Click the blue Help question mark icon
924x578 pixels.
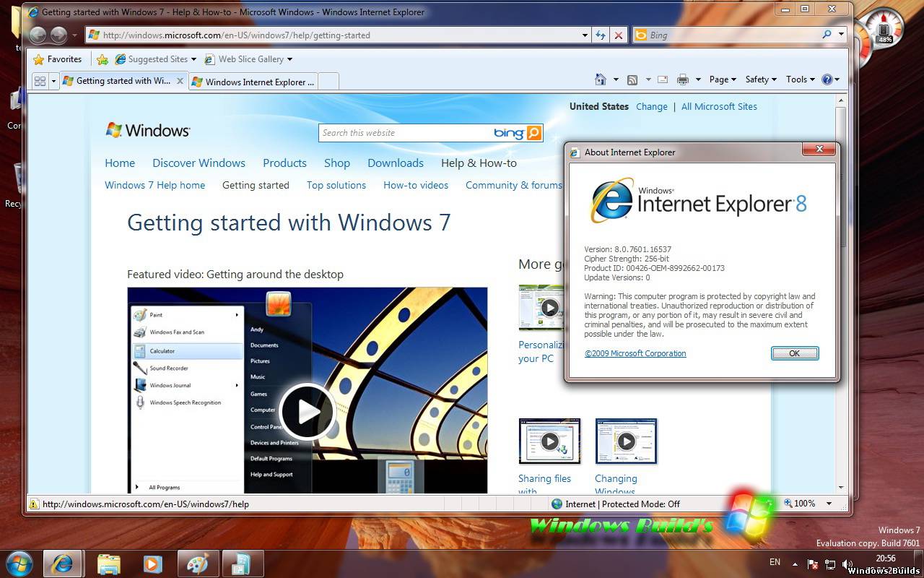pos(827,79)
